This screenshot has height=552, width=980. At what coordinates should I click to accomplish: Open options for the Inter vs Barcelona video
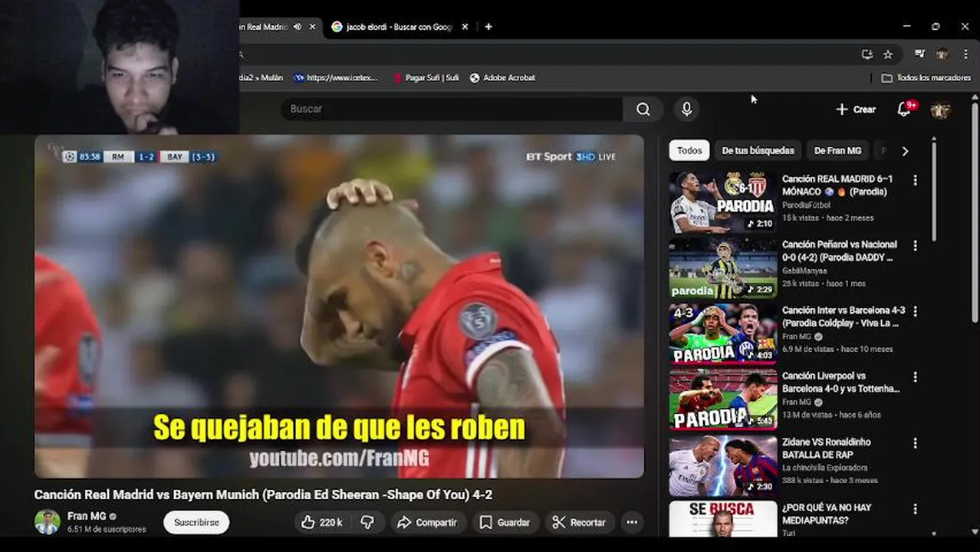pos(915,312)
